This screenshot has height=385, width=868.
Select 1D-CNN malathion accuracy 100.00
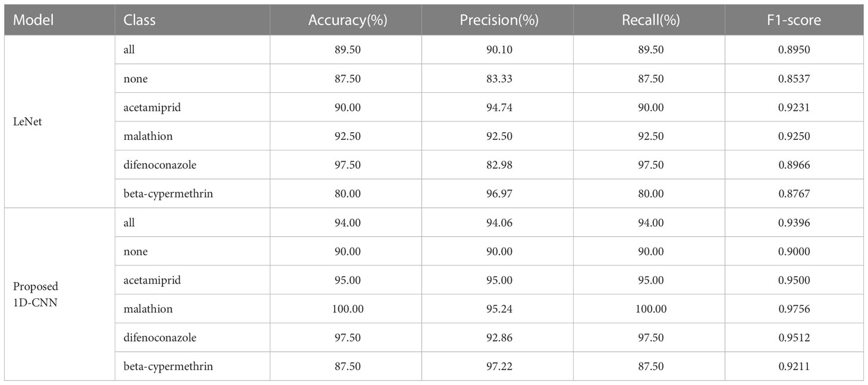pos(348,309)
